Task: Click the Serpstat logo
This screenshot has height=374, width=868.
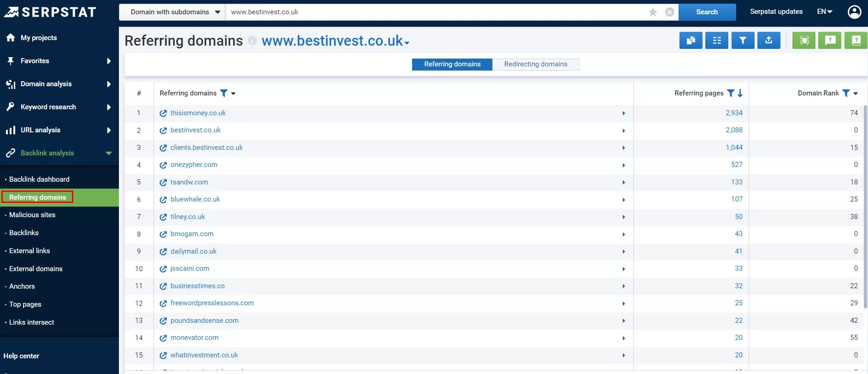Action: (x=50, y=12)
